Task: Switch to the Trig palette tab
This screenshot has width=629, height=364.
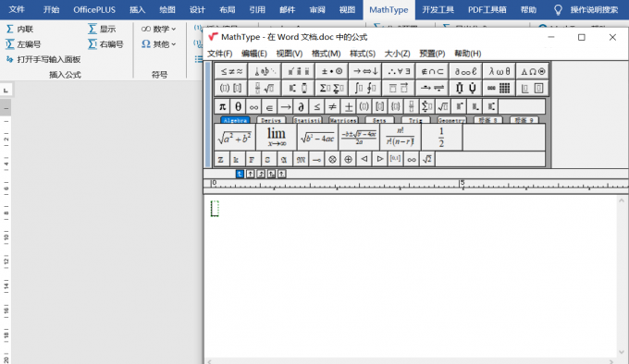Action: coord(415,120)
